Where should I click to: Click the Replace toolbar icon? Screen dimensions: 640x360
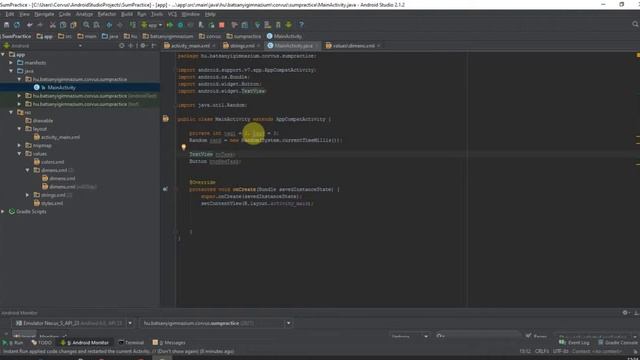tap(96, 25)
